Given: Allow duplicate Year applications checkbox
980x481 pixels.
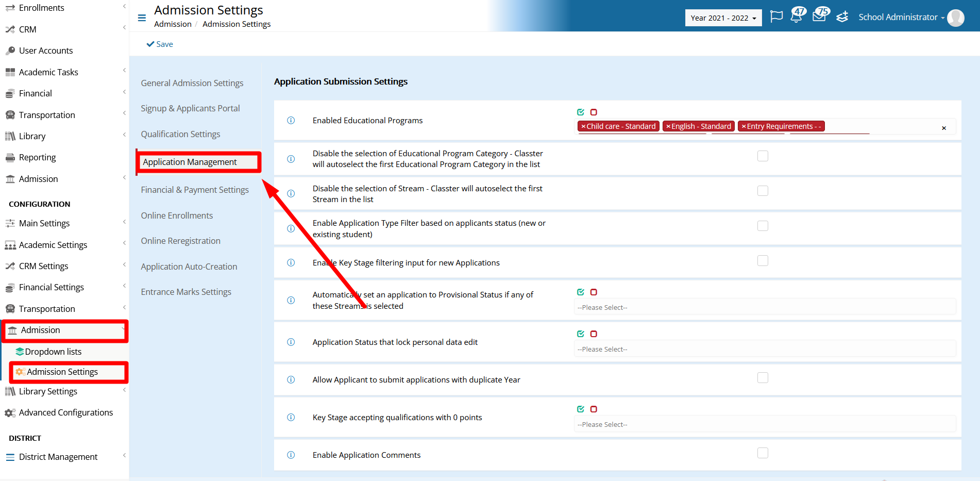Looking at the screenshot, I should click(763, 378).
